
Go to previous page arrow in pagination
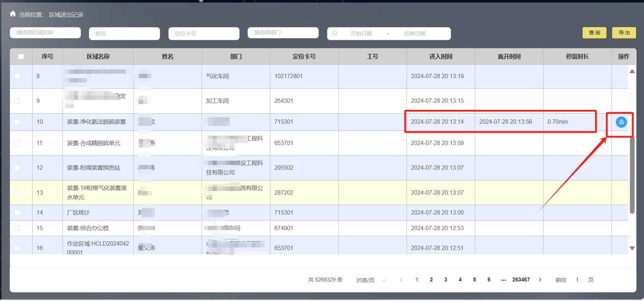coord(401,280)
